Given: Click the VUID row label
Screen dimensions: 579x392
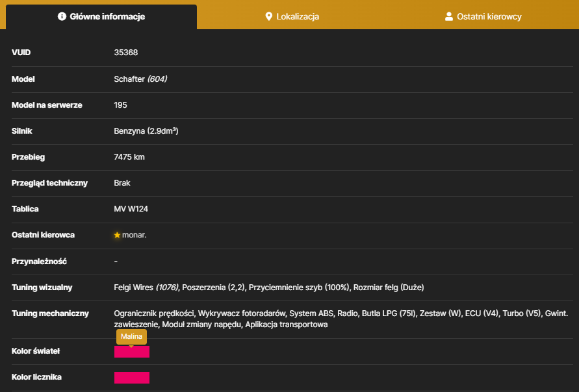Looking at the screenshot, I should 21,53.
